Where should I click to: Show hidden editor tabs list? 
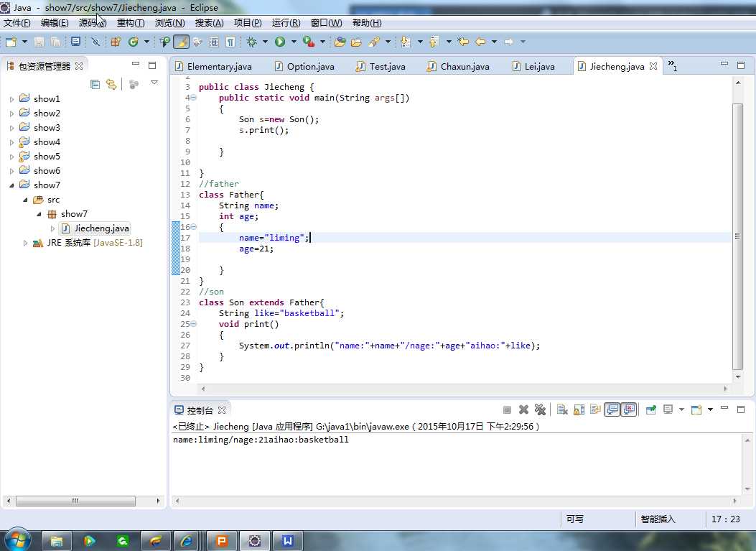point(672,65)
